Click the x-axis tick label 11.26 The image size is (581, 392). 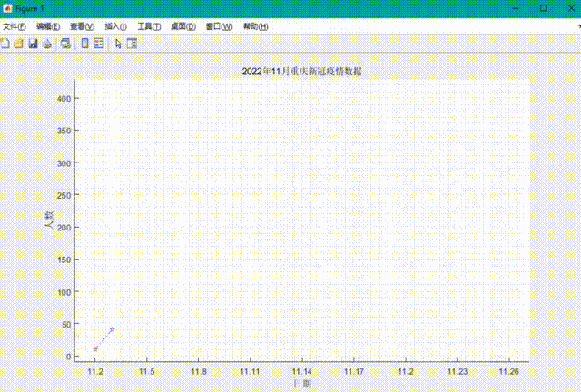tap(509, 371)
